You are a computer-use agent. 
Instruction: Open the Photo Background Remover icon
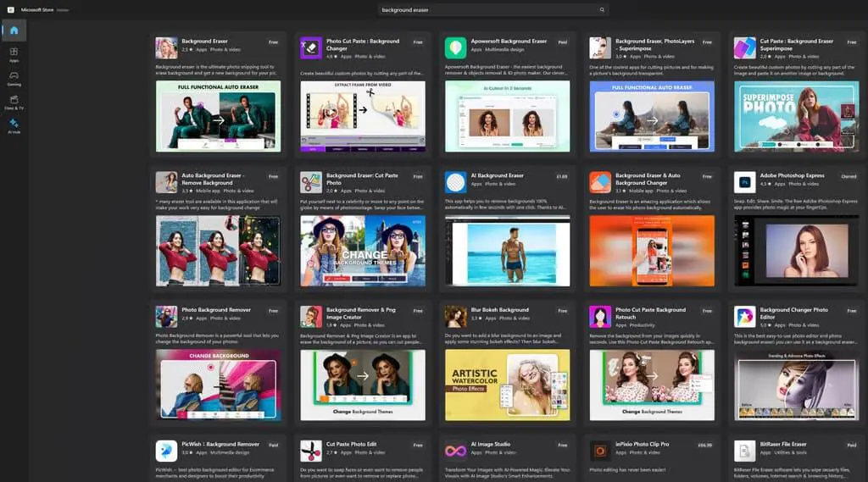point(167,317)
